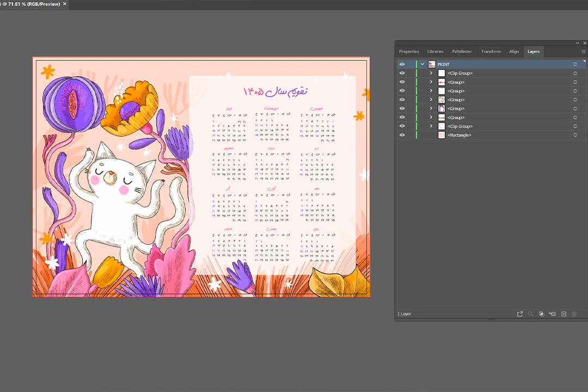Switch to the Pathfinder tab
Viewport: 588px width, 392px height.
[462, 52]
